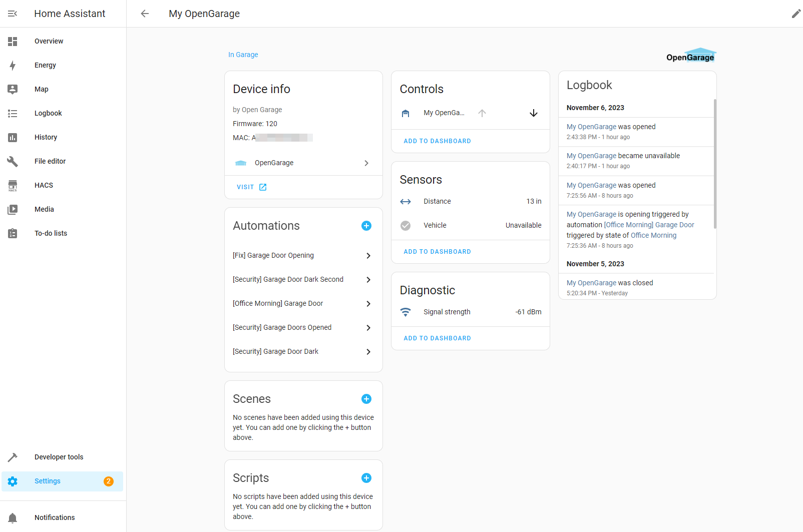This screenshot has width=803, height=532.
Task: Open [Security] Garage Door Dark Second automation
Action: [x=303, y=279]
